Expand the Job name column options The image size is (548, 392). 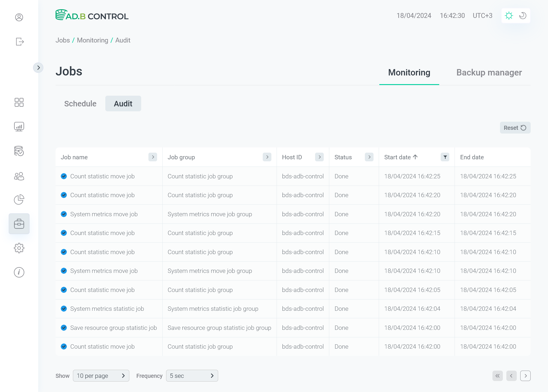pos(153,157)
